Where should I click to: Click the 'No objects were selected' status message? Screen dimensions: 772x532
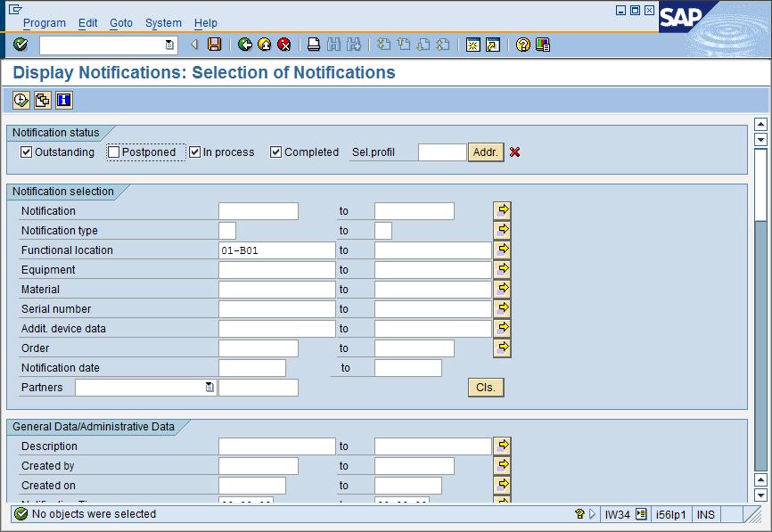pyautogui.click(x=94, y=514)
